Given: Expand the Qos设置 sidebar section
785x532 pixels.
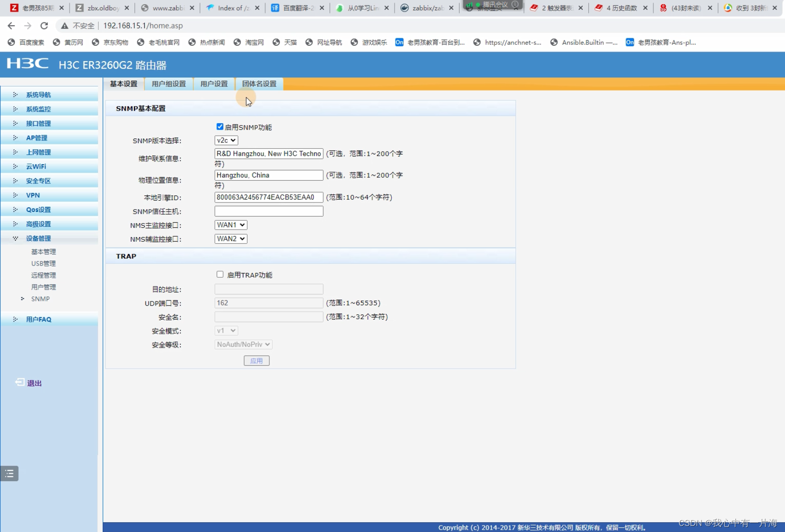Looking at the screenshot, I should click(49, 210).
